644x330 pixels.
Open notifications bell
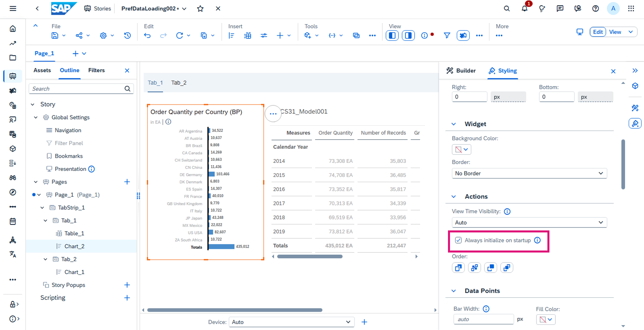click(x=524, y=8)
